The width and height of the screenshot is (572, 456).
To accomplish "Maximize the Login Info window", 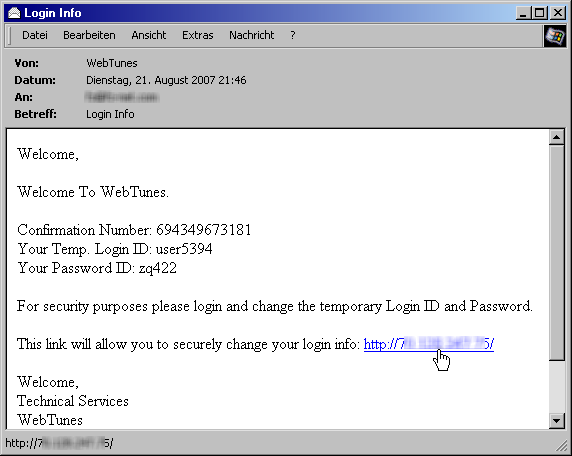I will click(539, 13).
